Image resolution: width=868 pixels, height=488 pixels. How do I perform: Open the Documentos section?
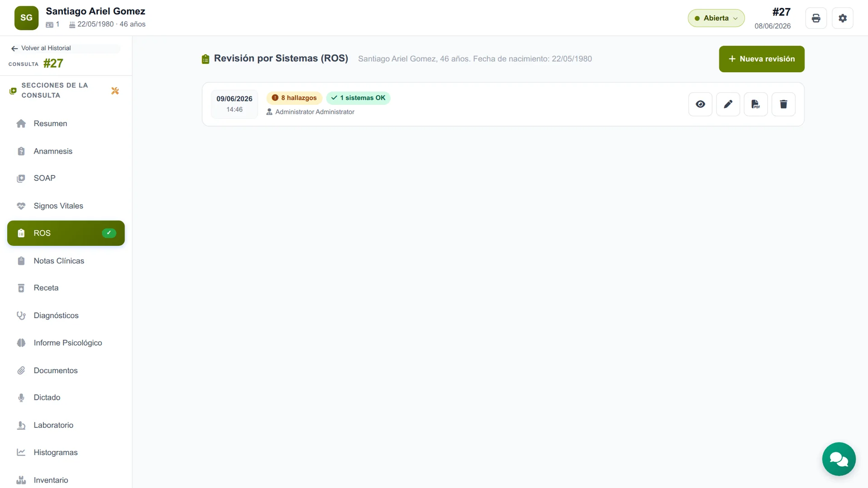click(66, 371)
